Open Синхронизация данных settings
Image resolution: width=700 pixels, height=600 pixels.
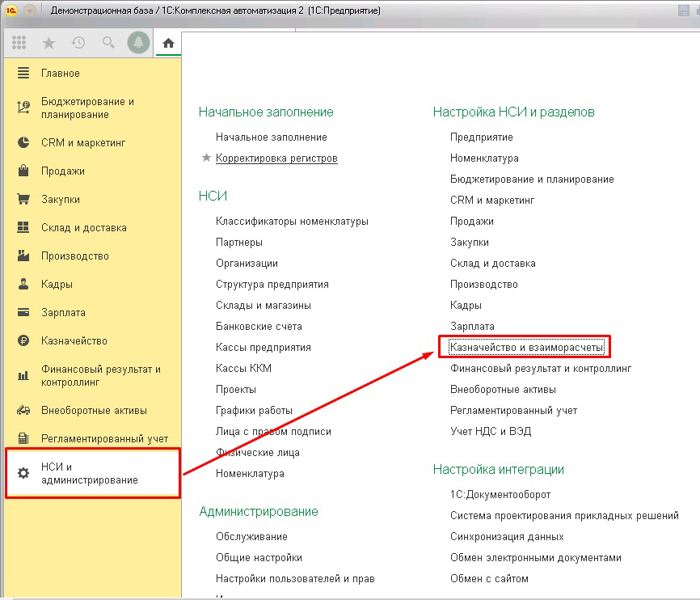tap(507, 537)
